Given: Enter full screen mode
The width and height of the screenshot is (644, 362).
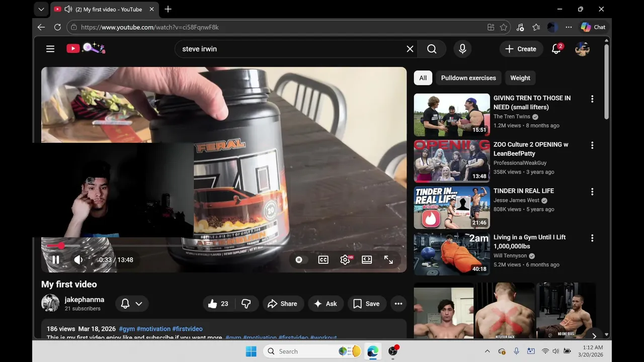Looking at the screenshot, I should (x=388, y=260).
